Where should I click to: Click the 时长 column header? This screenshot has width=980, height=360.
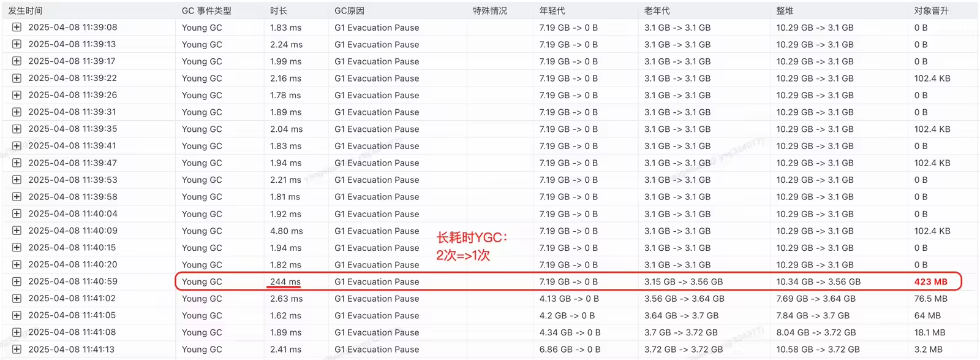coord(279,10)
